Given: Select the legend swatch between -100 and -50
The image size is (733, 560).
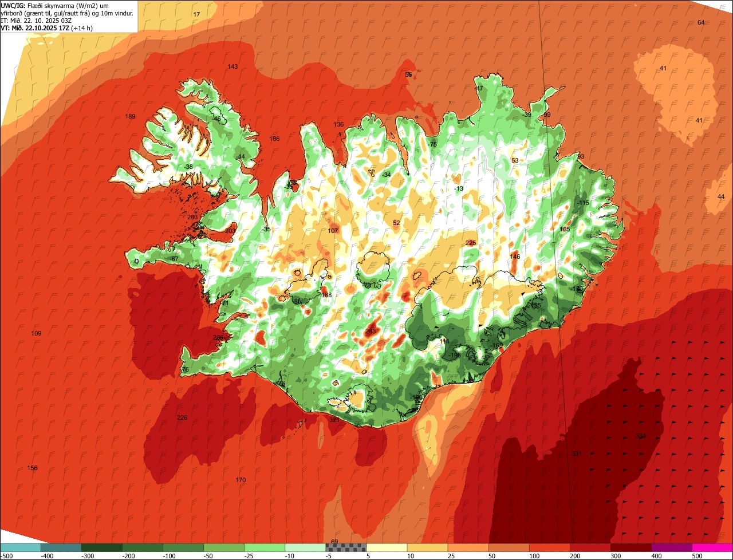Looking at the screenshot, I should click(x=183, y=547).
